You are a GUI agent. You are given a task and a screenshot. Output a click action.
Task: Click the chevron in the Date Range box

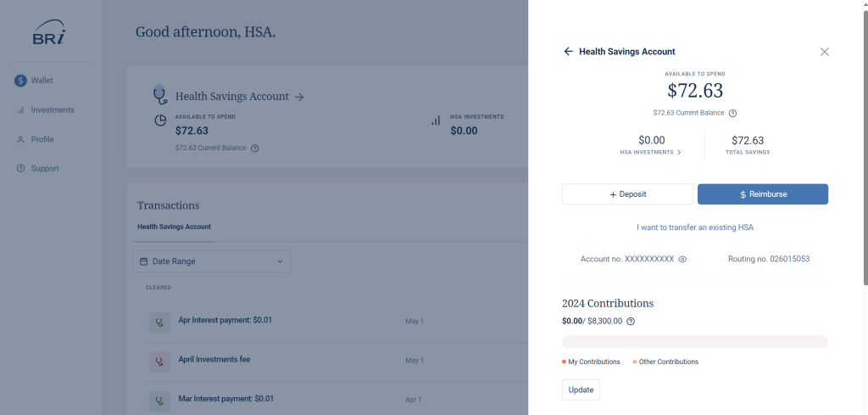[280, 261]
